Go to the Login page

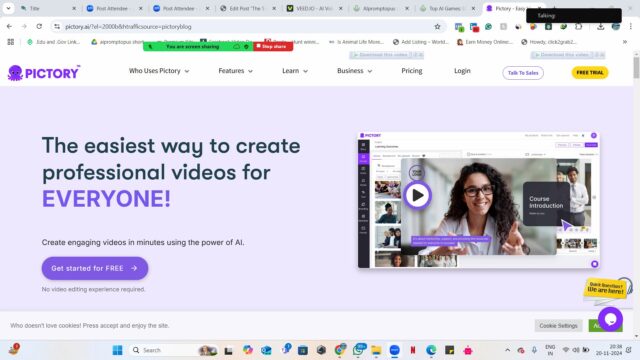(x=462, y=71)
